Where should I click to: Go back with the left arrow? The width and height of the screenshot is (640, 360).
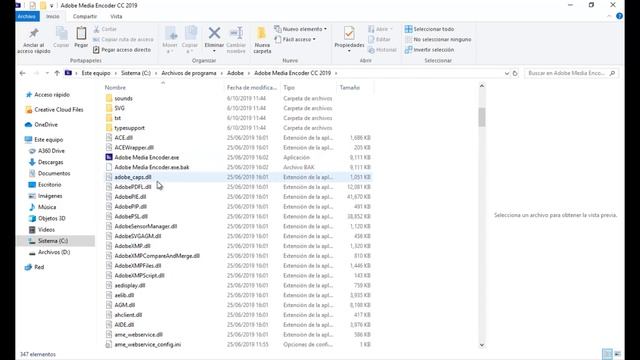point(23,73)
